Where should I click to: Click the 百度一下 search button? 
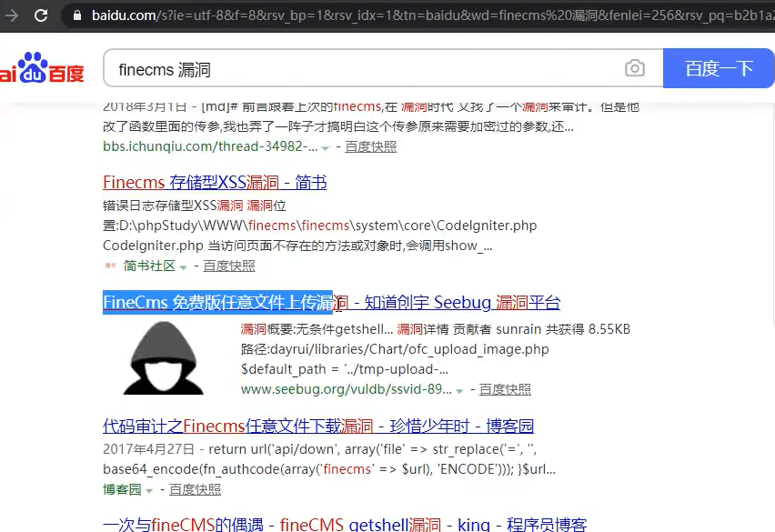(x=719, y=68)
